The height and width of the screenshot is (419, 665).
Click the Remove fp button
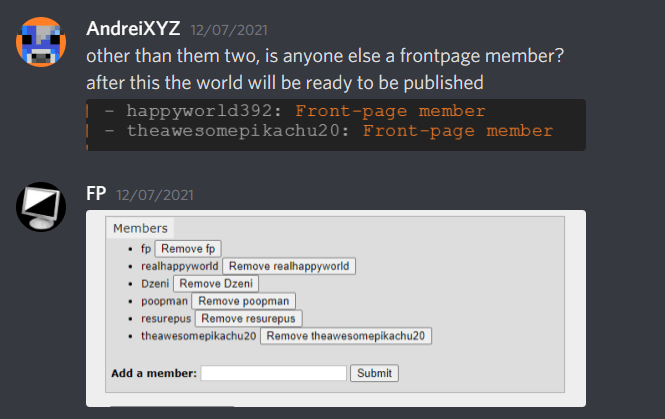pos(188,249)
